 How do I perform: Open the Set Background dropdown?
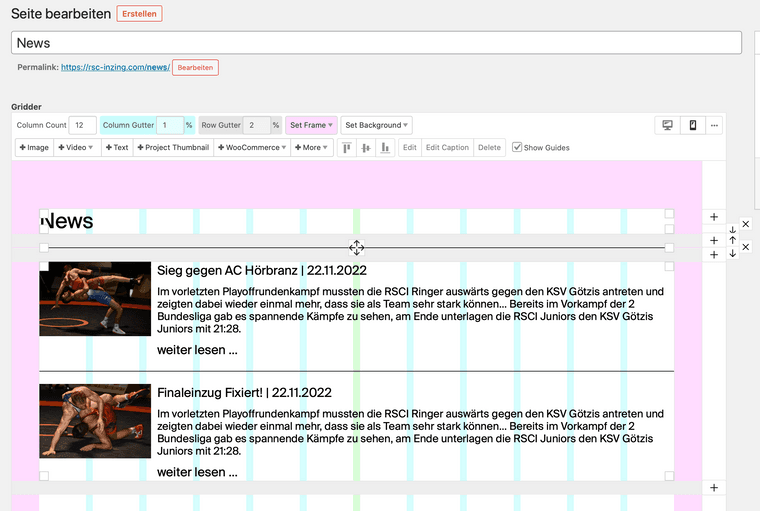pyautogui.click(x=376, y=125)
